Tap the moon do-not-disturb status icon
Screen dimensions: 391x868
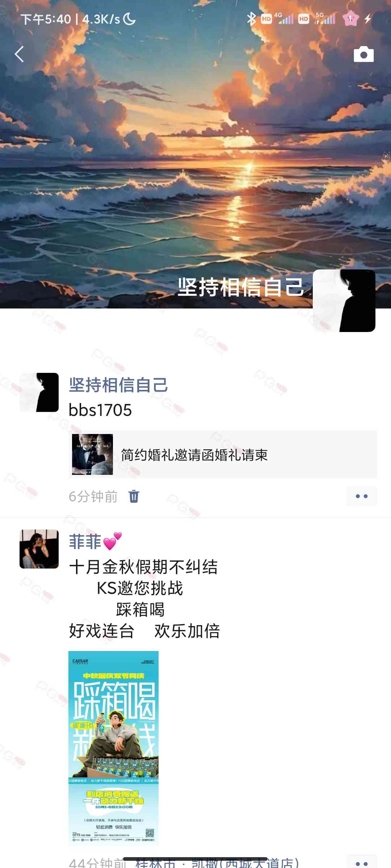click(129, 19)
